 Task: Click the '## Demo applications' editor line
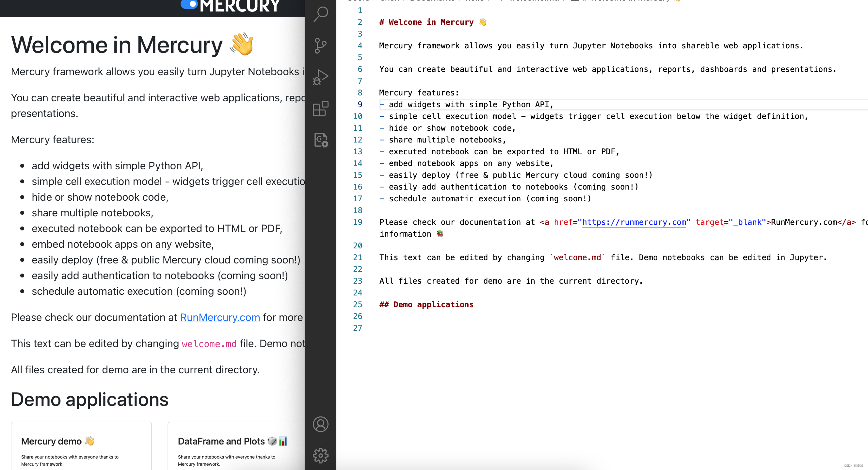[426, 305]
